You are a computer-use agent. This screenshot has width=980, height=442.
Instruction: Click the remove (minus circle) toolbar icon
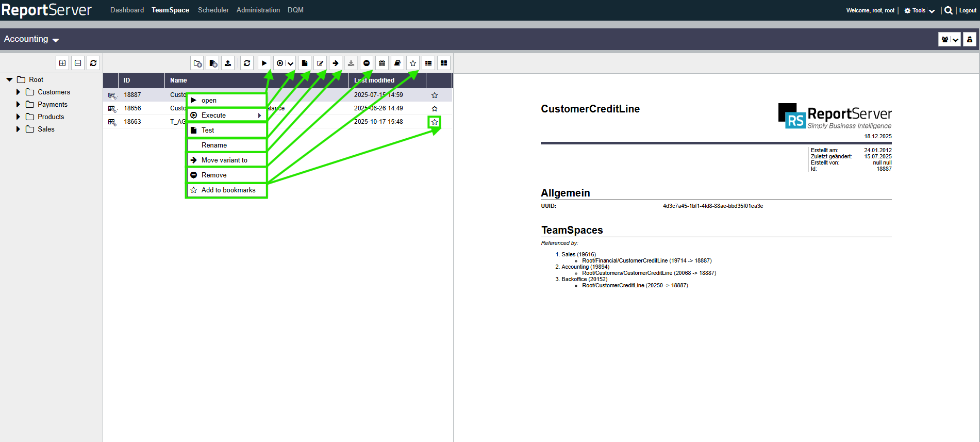[367, 63]
